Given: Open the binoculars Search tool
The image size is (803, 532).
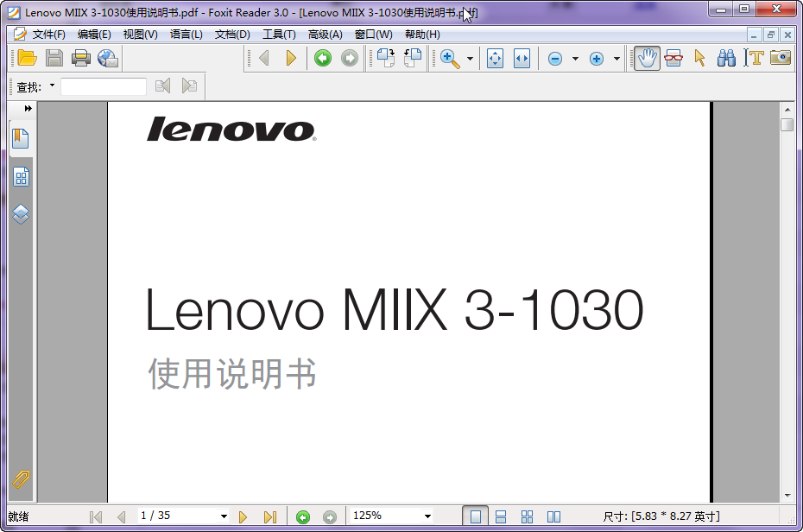Looking at the screenshot, I should tap(726, 58).
